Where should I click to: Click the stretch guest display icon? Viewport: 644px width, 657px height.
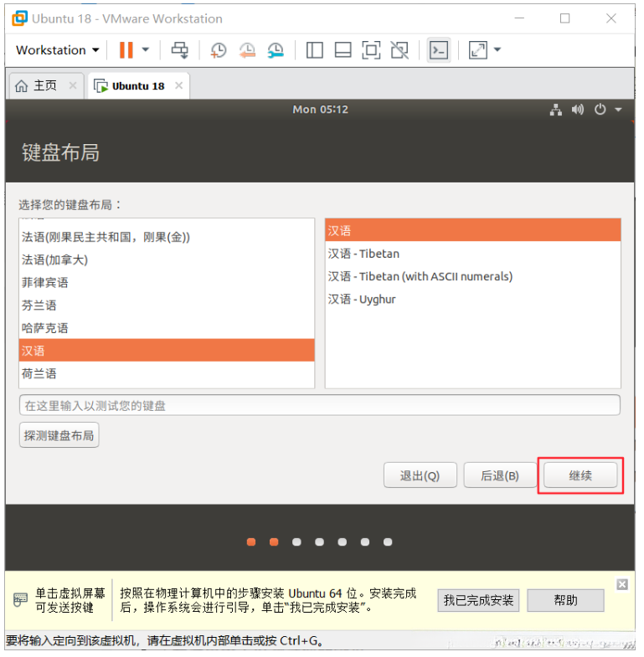pos(477,50)
